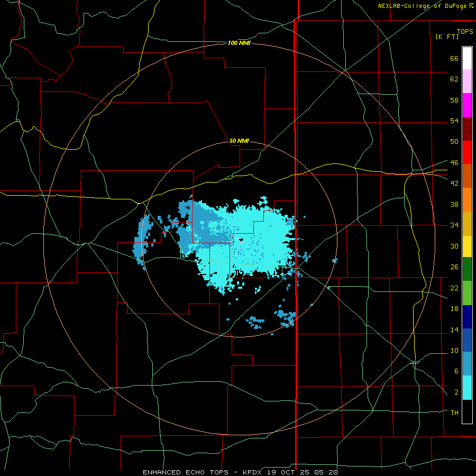Click the legend value 30

pos(454,246)
